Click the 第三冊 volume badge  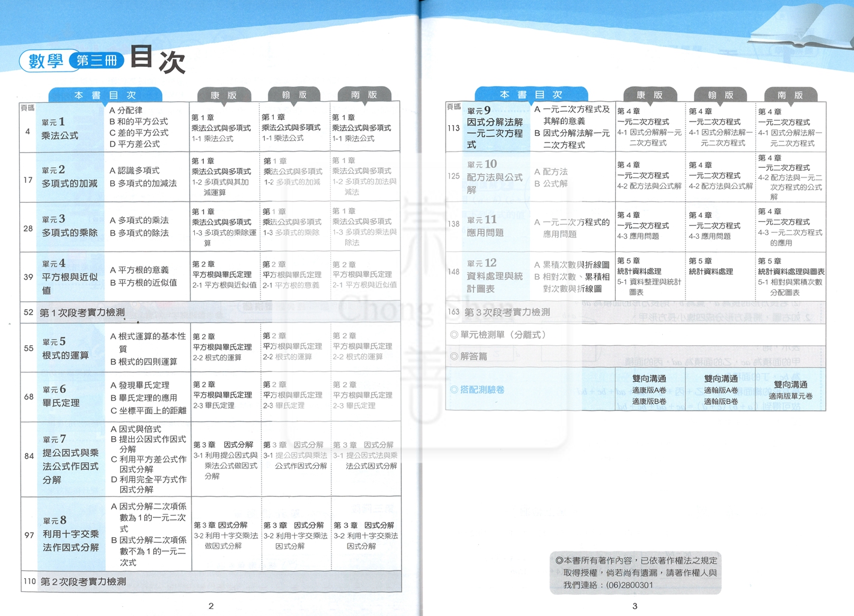96,60
